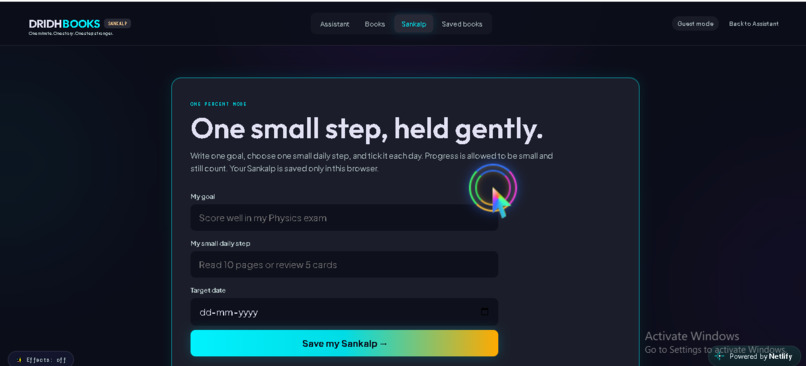806x366 pixels.
Task: Click the DRIDHBOOKS logo
Action: pyautogui.click(x=64, y=24)
